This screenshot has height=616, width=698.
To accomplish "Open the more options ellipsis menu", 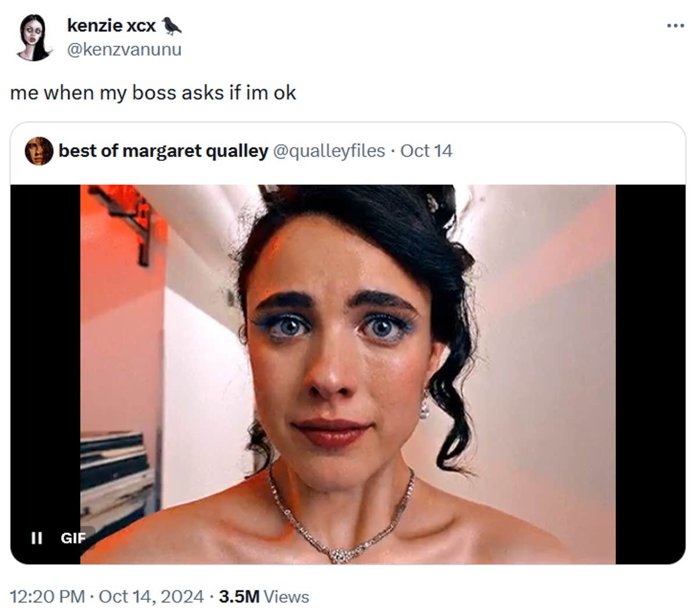I will (x=675, y=26).
